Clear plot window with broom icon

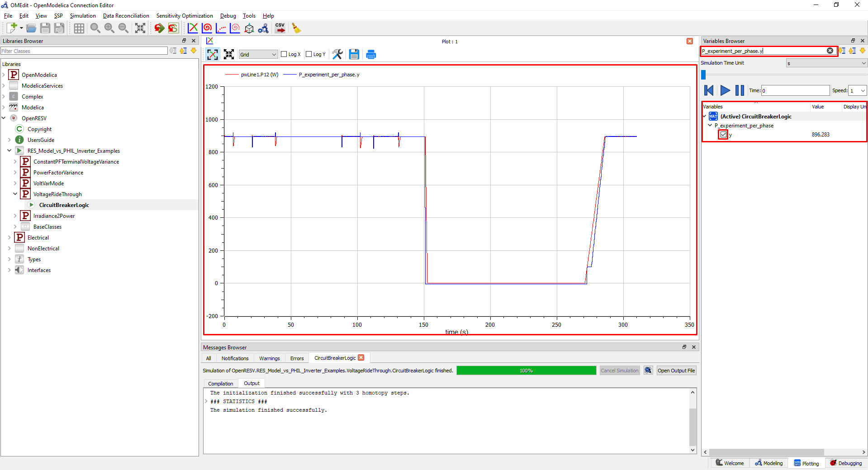[296, 28]
